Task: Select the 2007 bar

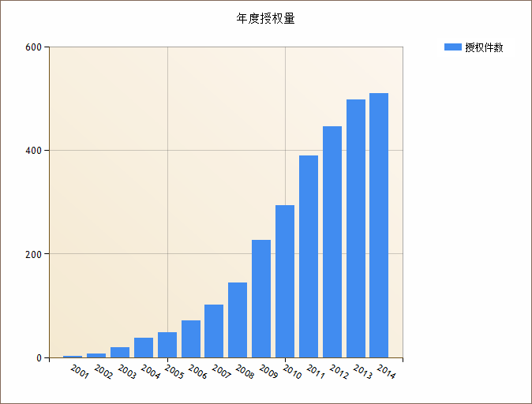Action: coord(214,331)
